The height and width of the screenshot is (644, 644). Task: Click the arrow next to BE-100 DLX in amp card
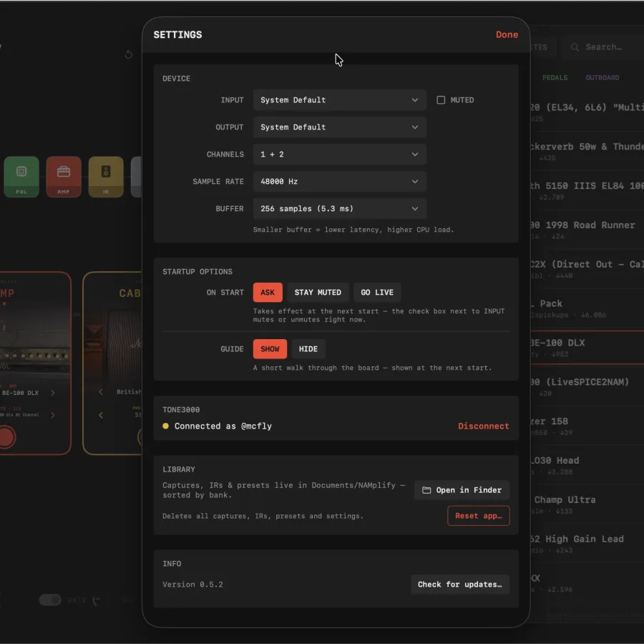pyautogui.click(x=52, y=393)
